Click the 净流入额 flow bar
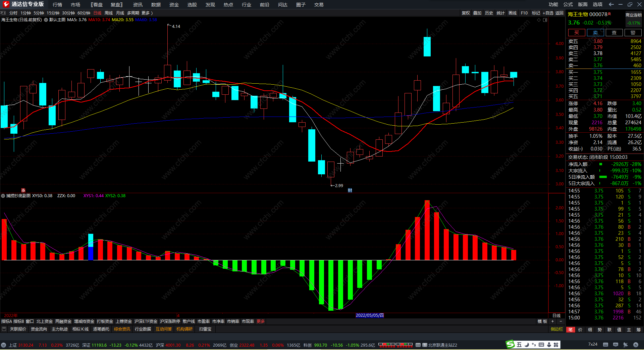Screen dimensions: 644x350 tap(601, 164)
